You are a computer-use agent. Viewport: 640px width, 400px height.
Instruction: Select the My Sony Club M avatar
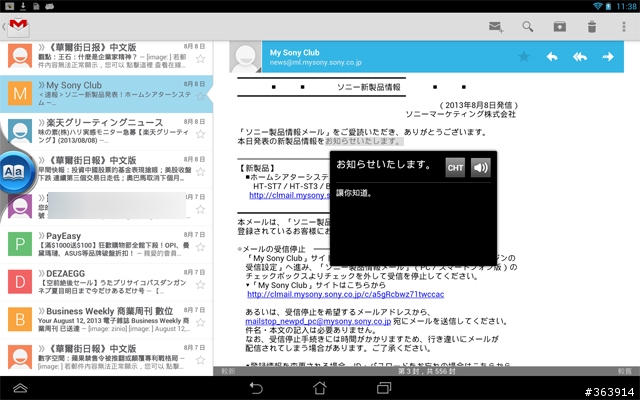coord(20,93)
